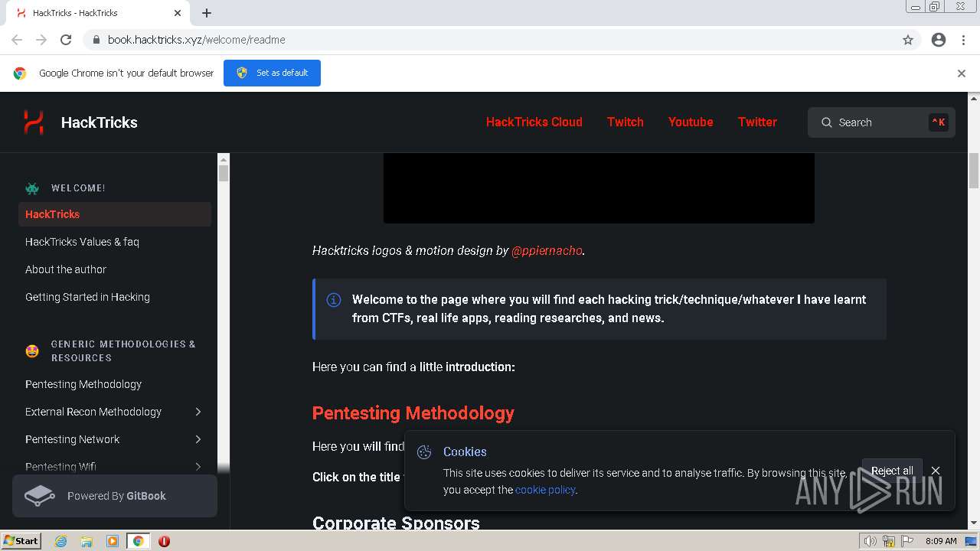Expand External Recon Methodology submenu
The image size is (980, 551).
(x=198, y=412)
